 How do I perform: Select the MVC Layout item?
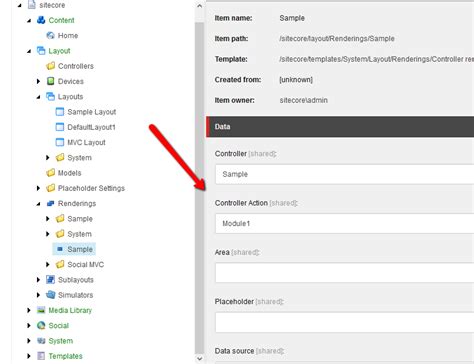coord(86,142)
